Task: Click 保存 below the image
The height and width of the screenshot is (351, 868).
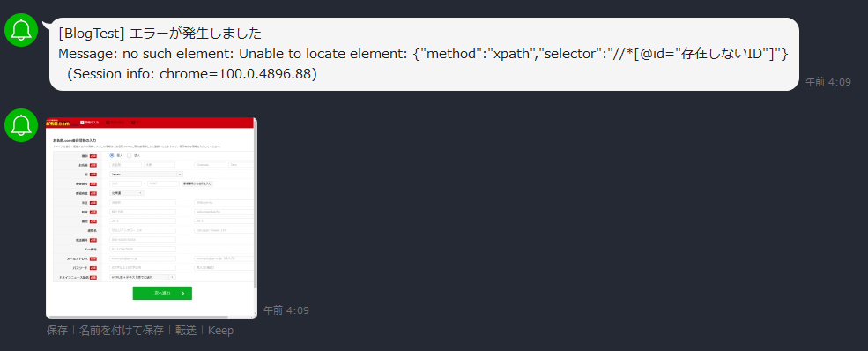Action: (x=57, y=331)
